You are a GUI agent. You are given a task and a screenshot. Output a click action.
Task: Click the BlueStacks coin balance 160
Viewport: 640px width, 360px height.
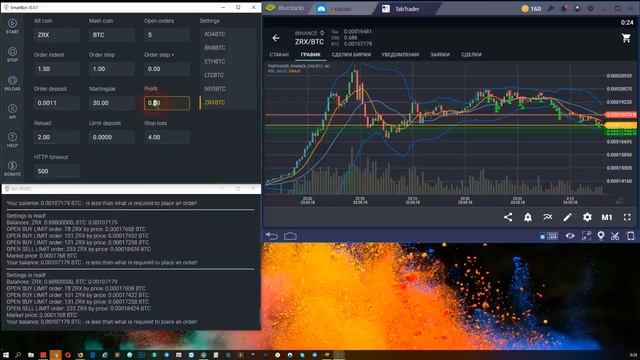pos(531,9)
